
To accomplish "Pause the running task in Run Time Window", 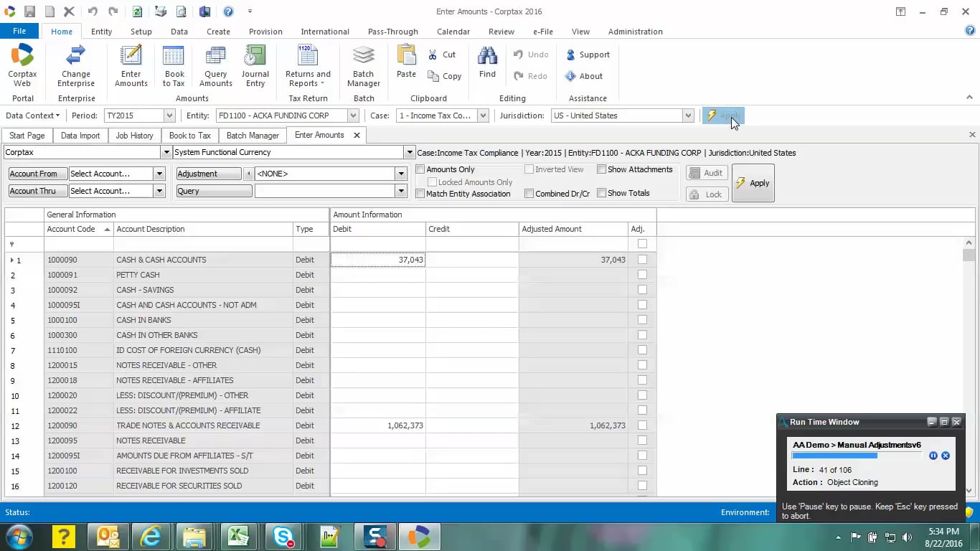I will click(x=933, y=456).
